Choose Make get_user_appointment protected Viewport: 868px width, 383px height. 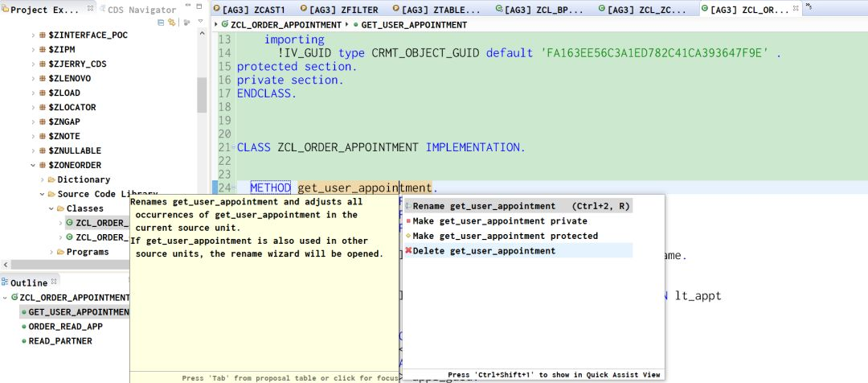tap(502, 236)
